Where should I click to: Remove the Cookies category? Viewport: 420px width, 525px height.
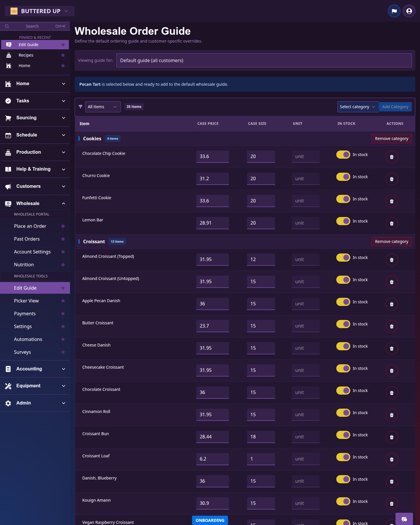click(391, 139)
